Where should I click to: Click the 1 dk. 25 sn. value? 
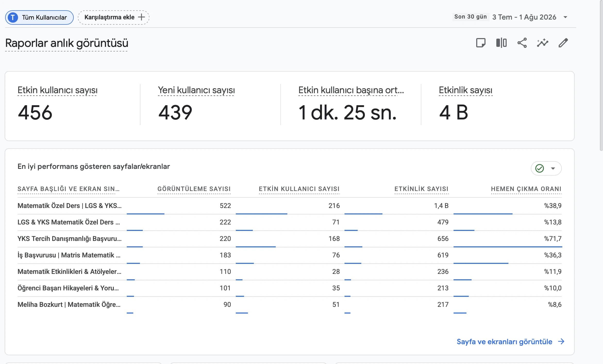click(347, 112)
